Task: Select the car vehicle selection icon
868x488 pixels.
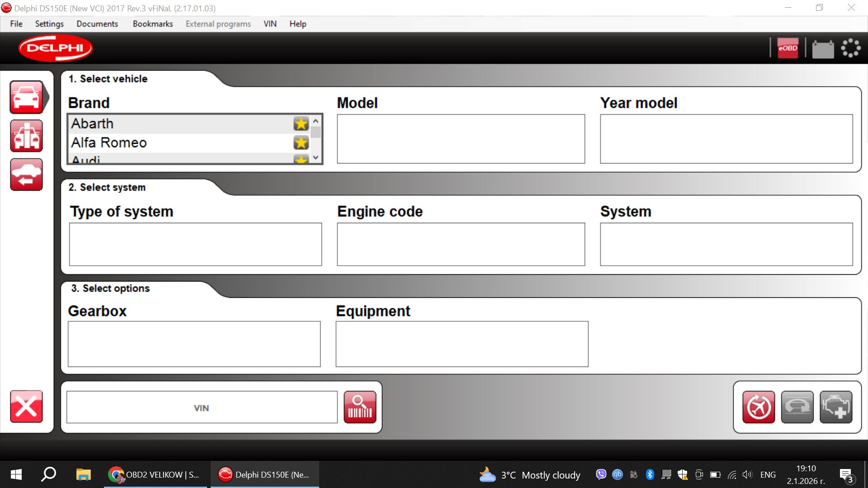Action: point(26,97)
